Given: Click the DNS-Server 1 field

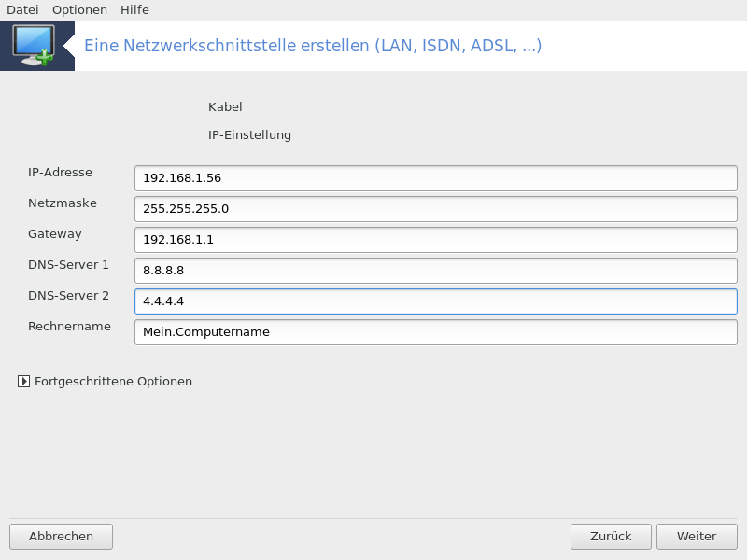Looking at the screenshot, I should click(436, 271).
